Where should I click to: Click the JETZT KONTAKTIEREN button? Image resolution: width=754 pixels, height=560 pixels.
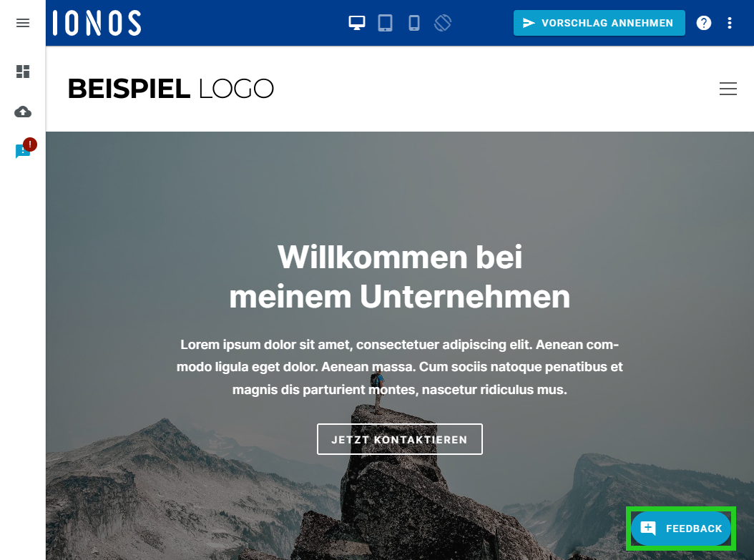[400, 439]
